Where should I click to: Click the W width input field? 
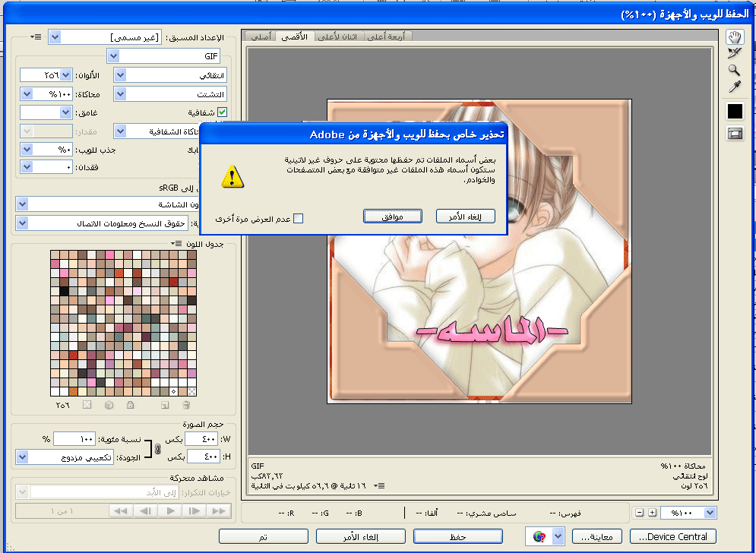[201, 439]
